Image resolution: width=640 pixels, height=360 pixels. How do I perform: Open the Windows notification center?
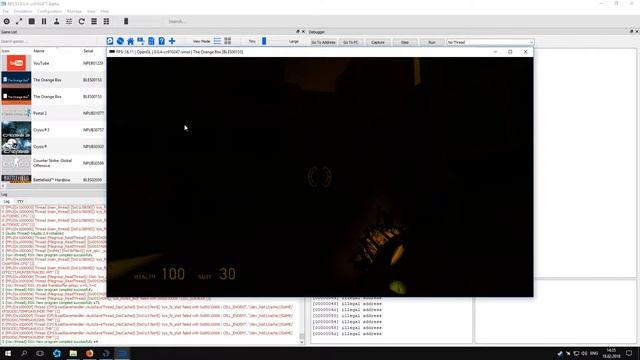629,353
